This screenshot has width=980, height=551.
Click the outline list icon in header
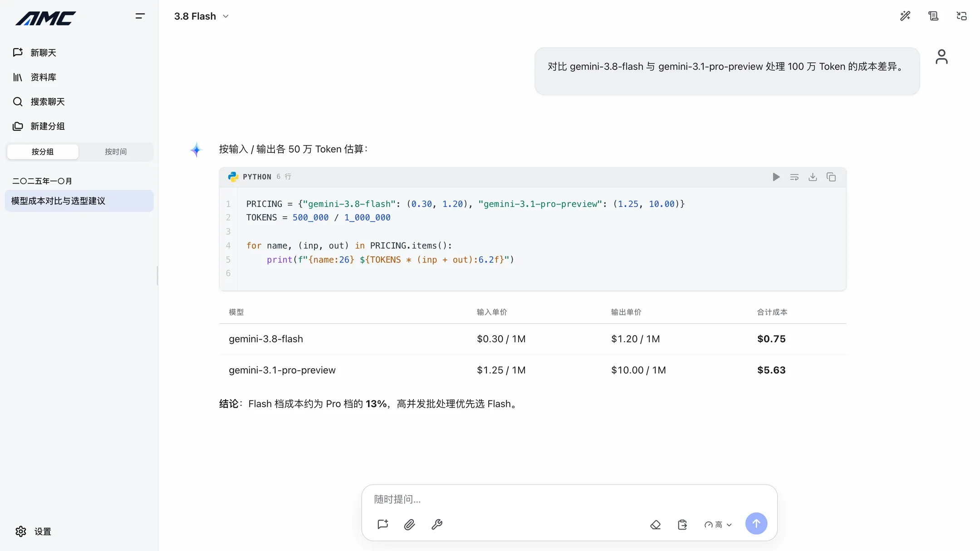pyautogui.click(x=933, y=16)
